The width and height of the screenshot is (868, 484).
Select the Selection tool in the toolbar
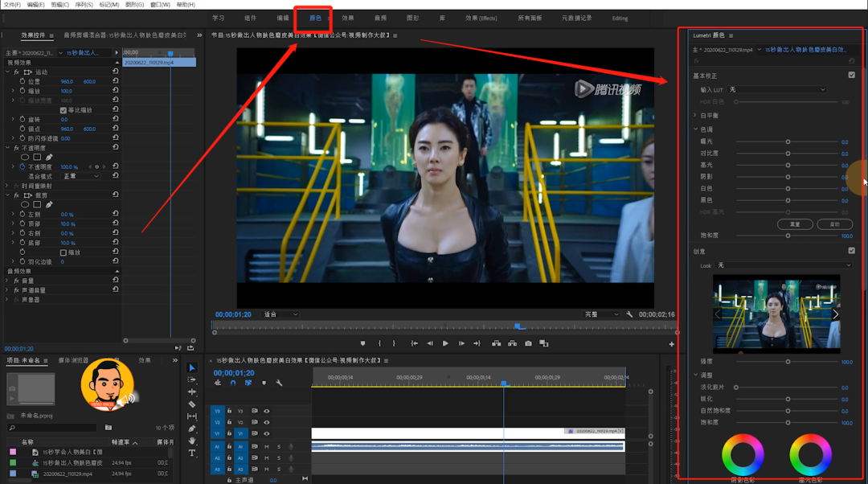192,367
